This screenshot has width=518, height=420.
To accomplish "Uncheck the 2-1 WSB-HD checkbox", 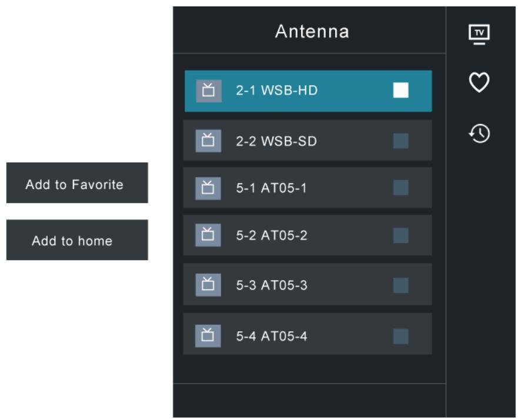I will coord(401,90).
